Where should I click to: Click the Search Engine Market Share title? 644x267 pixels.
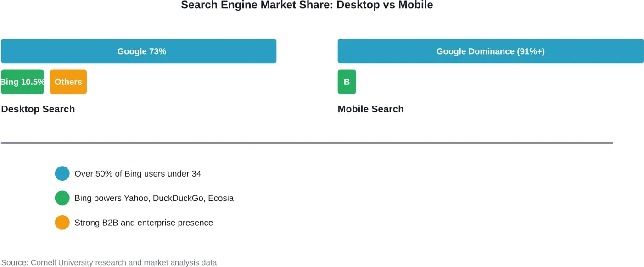click(307, 5)
